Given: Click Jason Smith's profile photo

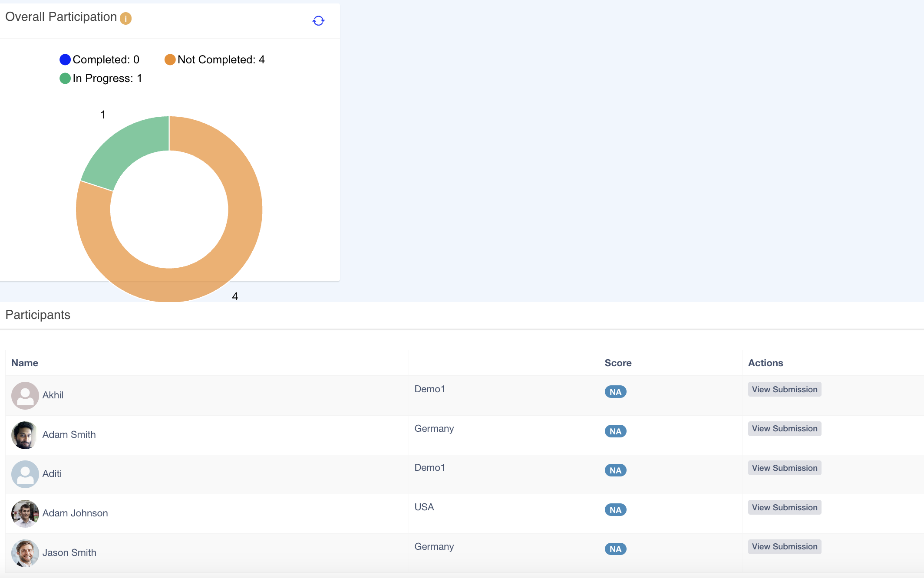Looking at the screenshot, I should [x=25, y=553].
